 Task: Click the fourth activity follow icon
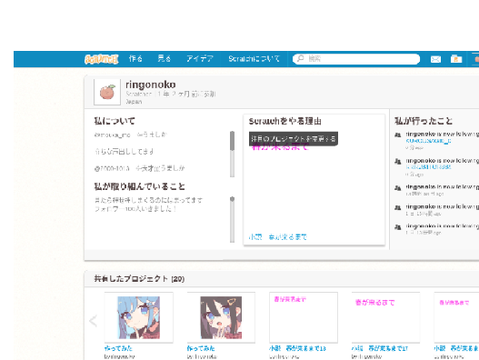(398, 208)
